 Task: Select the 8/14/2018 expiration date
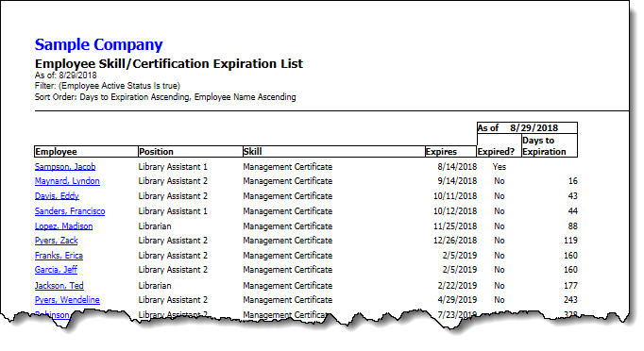(457, 167)
